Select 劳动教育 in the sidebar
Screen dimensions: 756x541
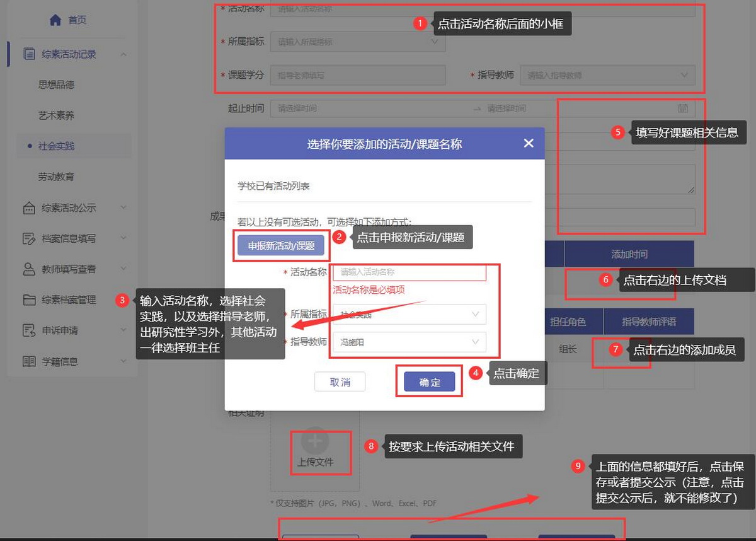pyautogui.click(x=57, y=177)
